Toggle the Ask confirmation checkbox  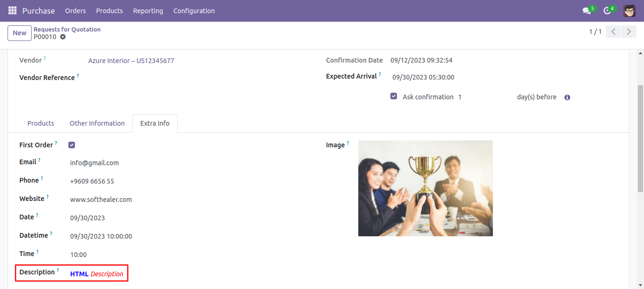tap(394, 96)
